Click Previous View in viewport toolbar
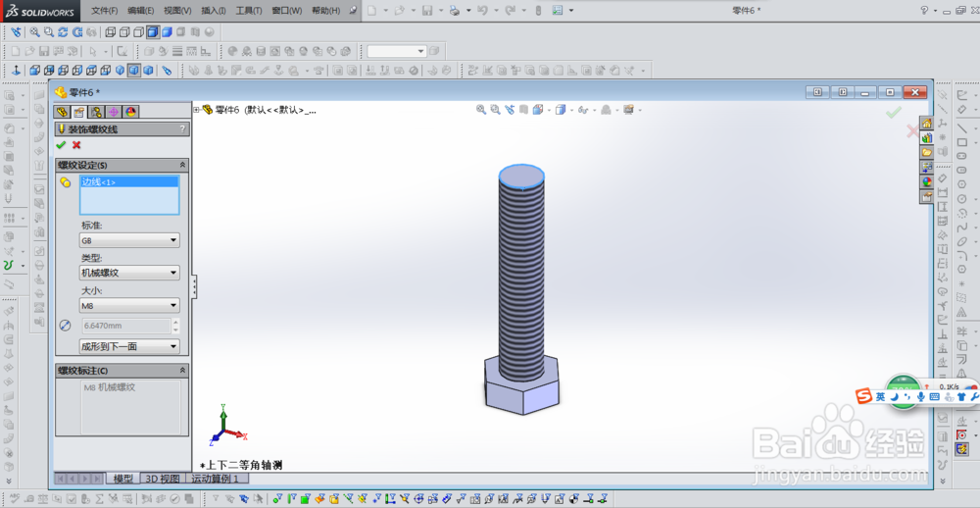 510,110
